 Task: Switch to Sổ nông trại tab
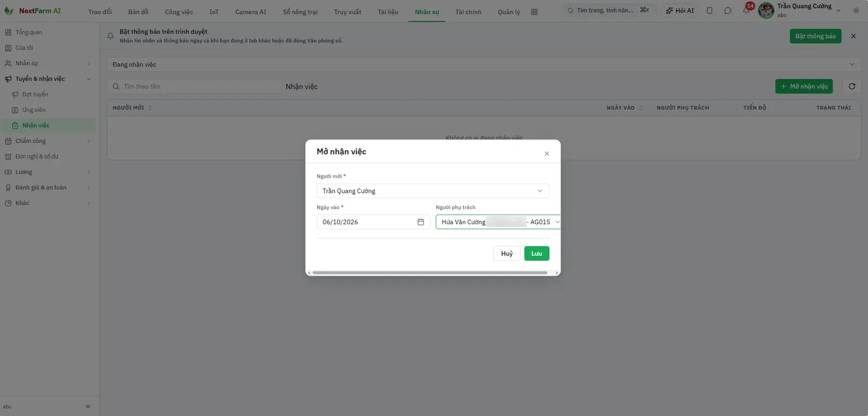(300, 12)
